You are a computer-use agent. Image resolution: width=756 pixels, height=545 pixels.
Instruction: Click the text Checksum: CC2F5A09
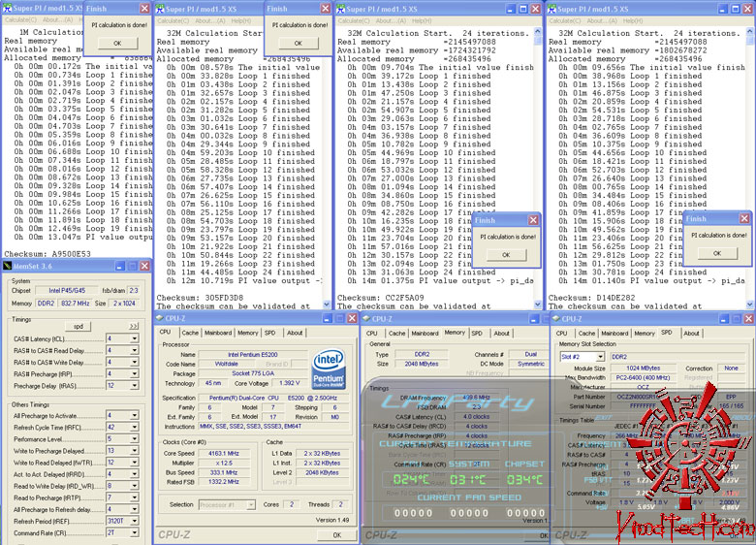380,298
